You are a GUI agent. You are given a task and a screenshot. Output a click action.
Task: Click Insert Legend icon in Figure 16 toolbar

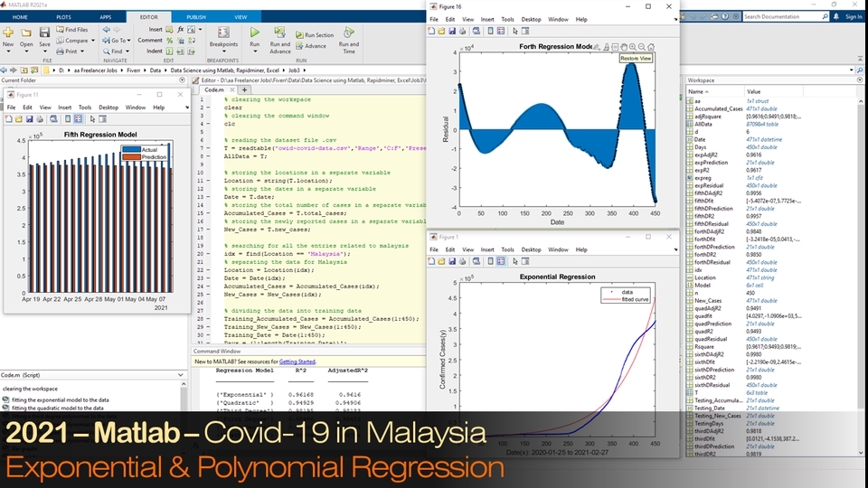[x=500, y=31]
